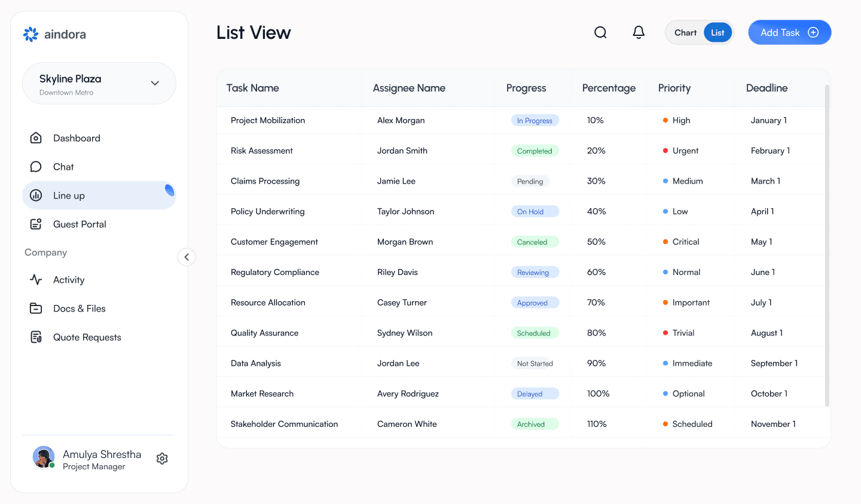The width and height of the screenshot is (861, 504).
Task: Click the table's vertical scrollbar
Action: (x=827, y=245)
